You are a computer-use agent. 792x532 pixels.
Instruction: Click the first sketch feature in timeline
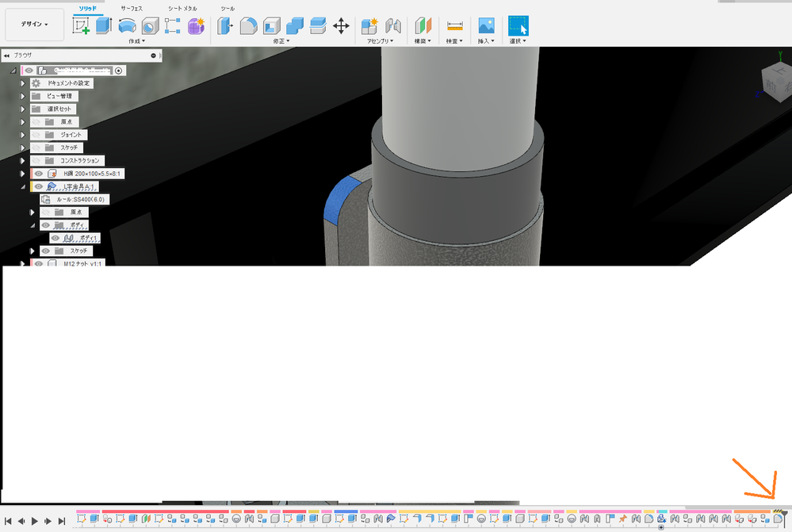pos(82,519)
